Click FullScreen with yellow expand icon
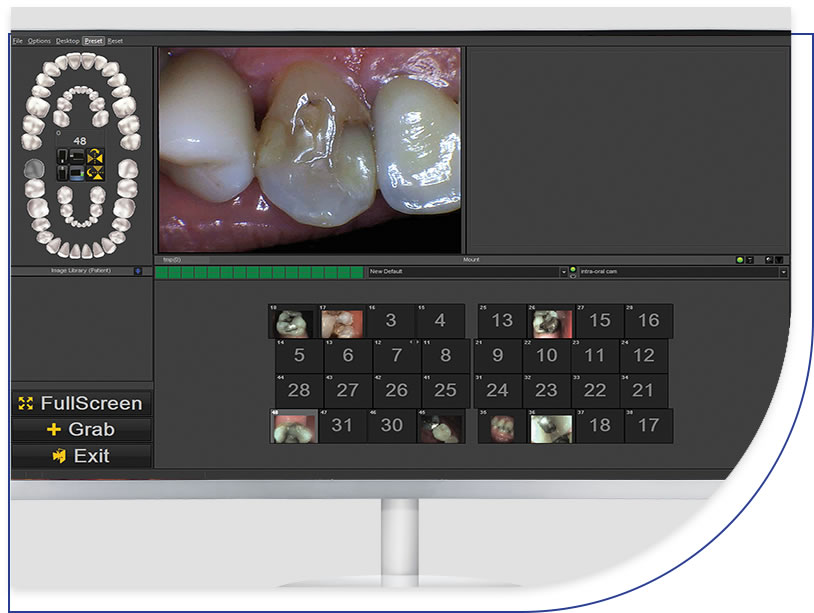The width and height of the screenshot is (814, 613). pos(81,404)
